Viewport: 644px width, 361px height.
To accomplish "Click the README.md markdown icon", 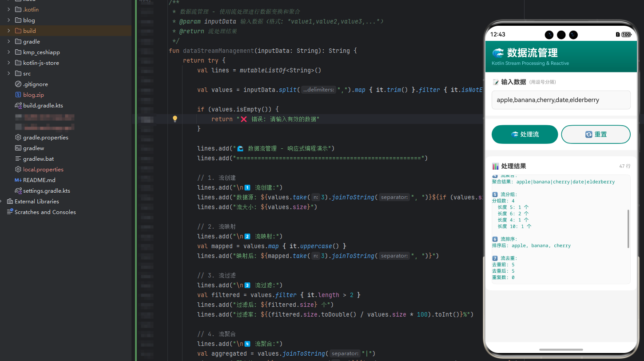I will pyautogui.click(x=18, y=180).
